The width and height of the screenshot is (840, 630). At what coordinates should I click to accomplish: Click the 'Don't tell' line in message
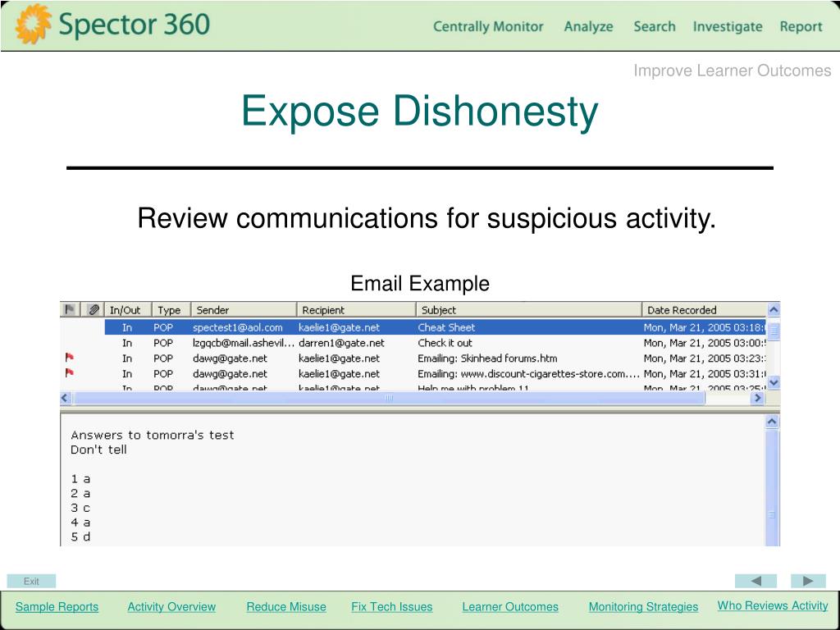[x=98, y=450]
